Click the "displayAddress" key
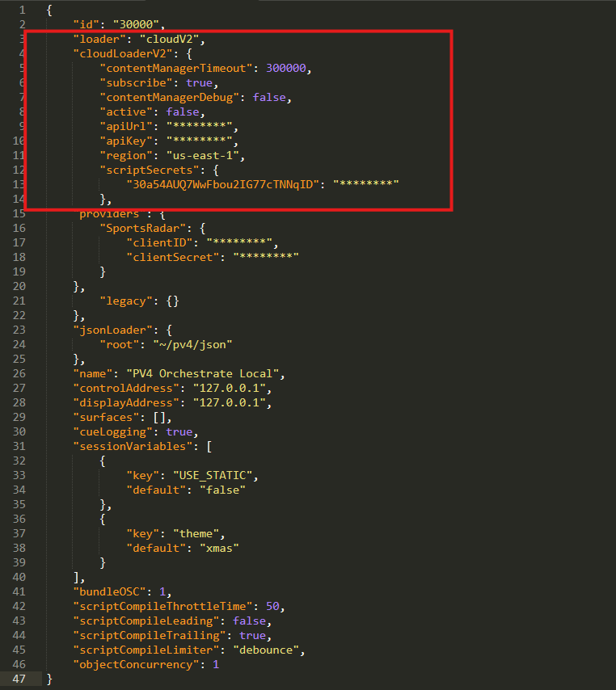 [x=126, y=402]
